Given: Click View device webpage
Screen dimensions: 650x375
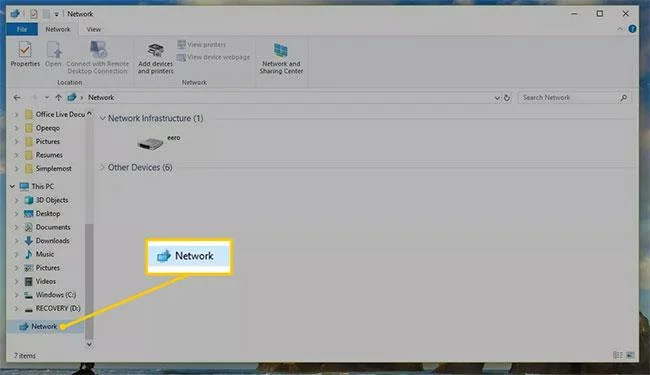Looking at the screenshot, I should coord(213,57).
